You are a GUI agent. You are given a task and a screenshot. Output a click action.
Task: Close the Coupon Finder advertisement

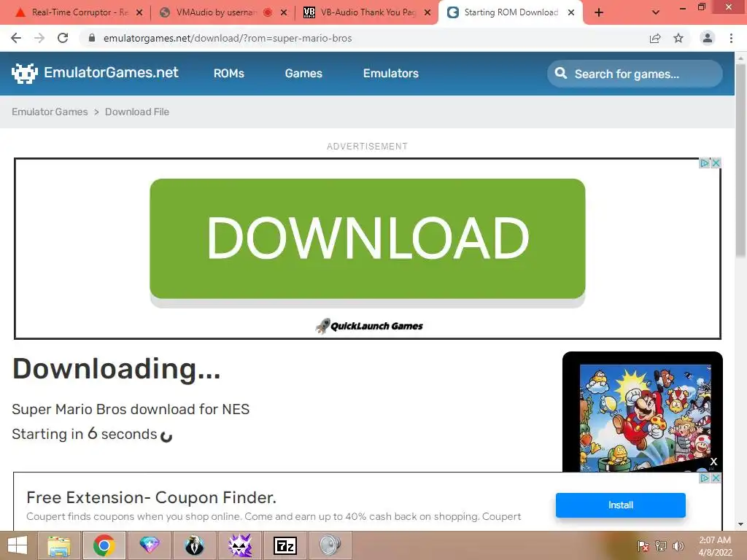716,478
